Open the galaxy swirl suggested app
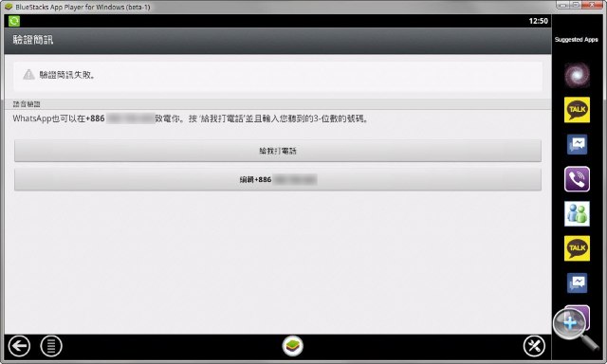 click(x=577, y=75)
